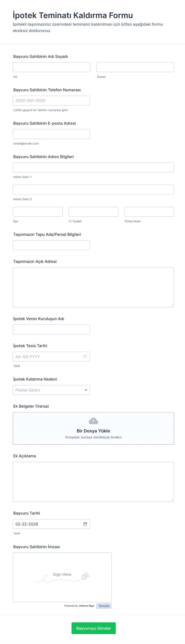The height and width of the screenshot is (644, 185).
Task: Click the Ek Açıklama text area
Action: coord(93,482)
